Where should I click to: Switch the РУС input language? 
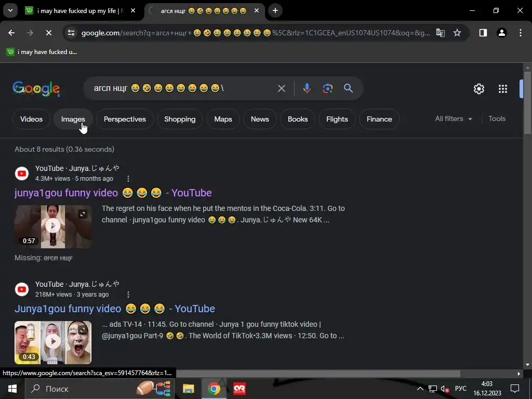tap(461, 389)
